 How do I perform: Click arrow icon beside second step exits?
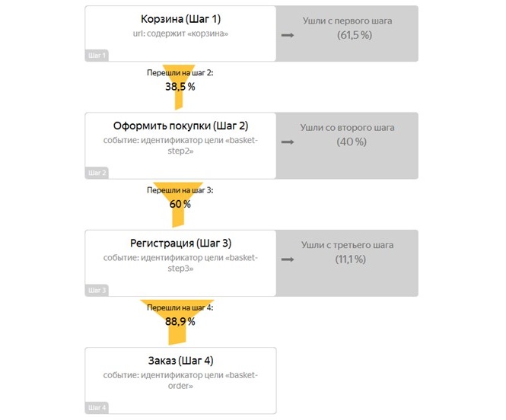pyautogui.click(x=287, y=142)
